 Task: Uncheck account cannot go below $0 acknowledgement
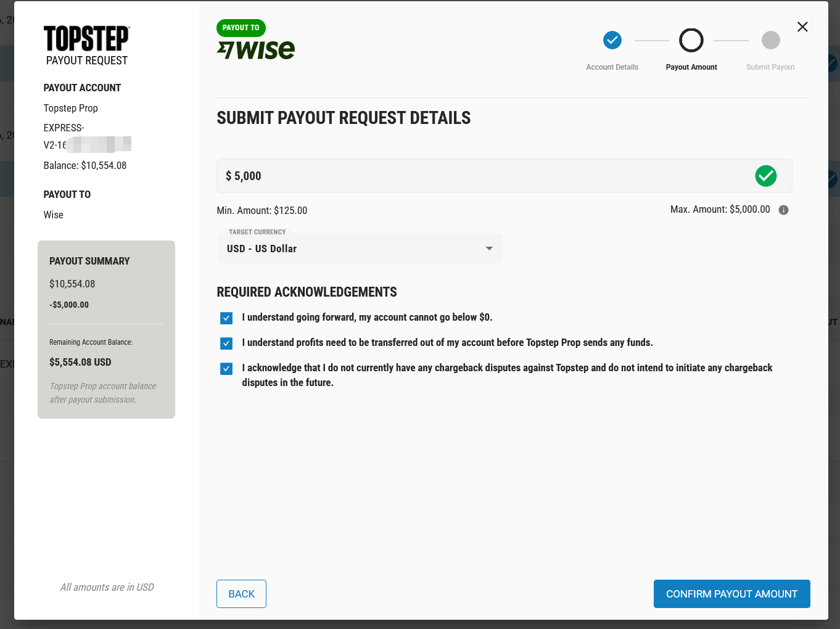226,318
